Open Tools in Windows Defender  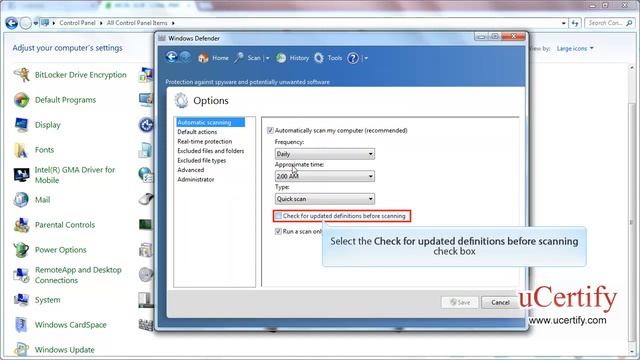[328, 58]
